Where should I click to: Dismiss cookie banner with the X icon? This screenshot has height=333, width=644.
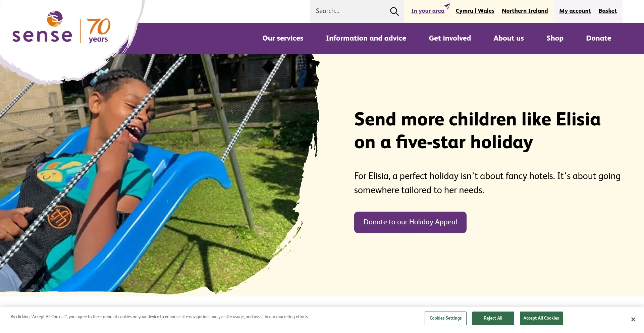click(x=633, y=319)
